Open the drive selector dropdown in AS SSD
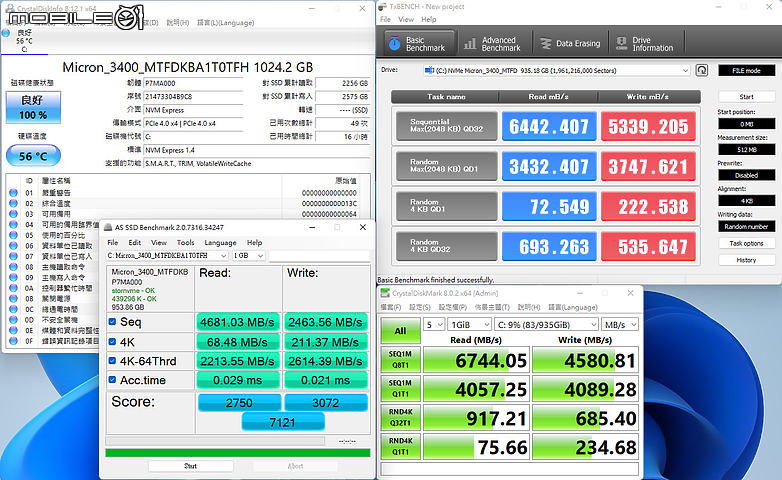 coord(167,255)
